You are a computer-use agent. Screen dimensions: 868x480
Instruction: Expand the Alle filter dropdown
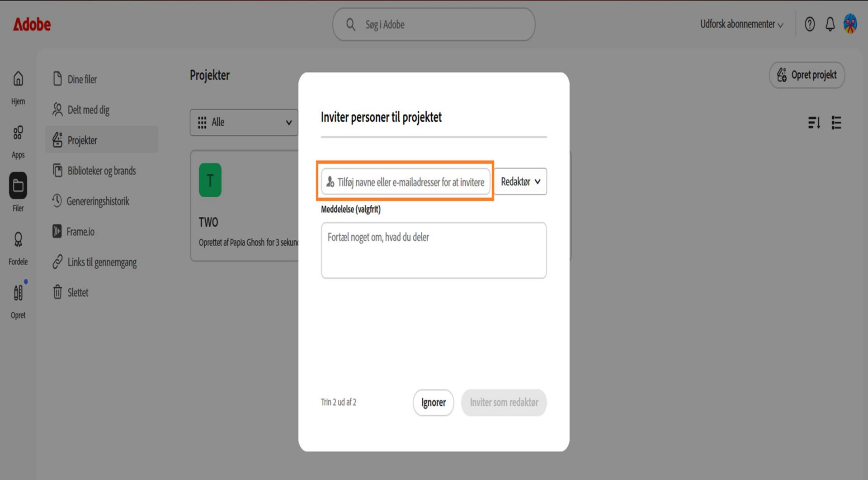click(244, 122)
